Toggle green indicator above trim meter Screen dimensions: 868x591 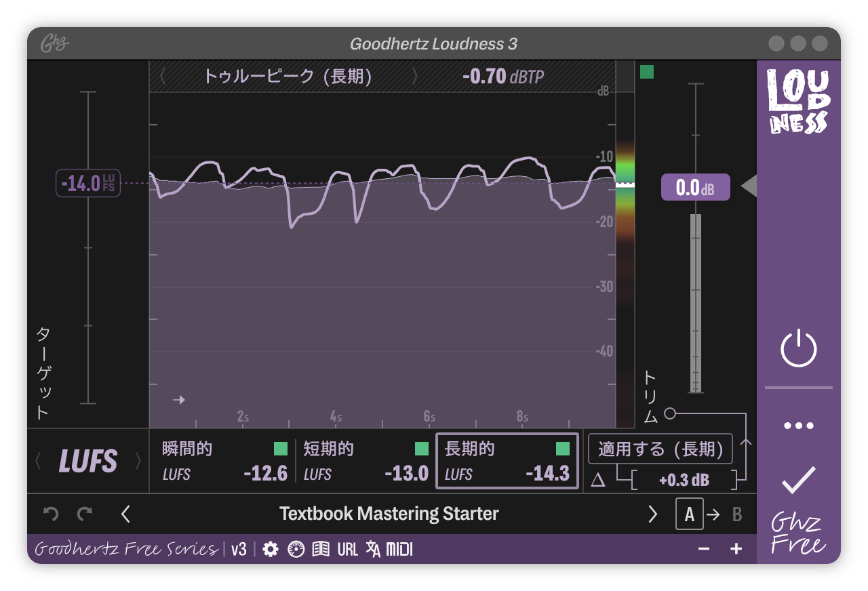647,72
